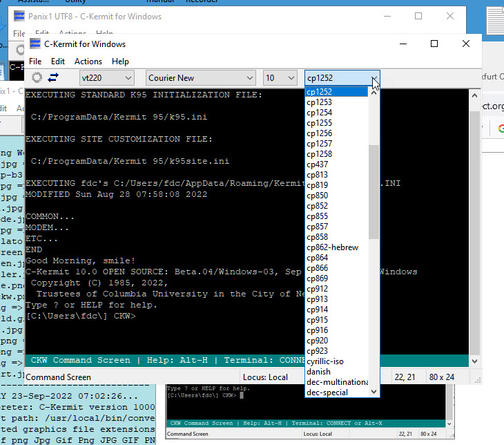The height and width of the screenshot is (445, 504).
Task: Select cp1252 in the charset list
Action: click(x=336, y=92)
